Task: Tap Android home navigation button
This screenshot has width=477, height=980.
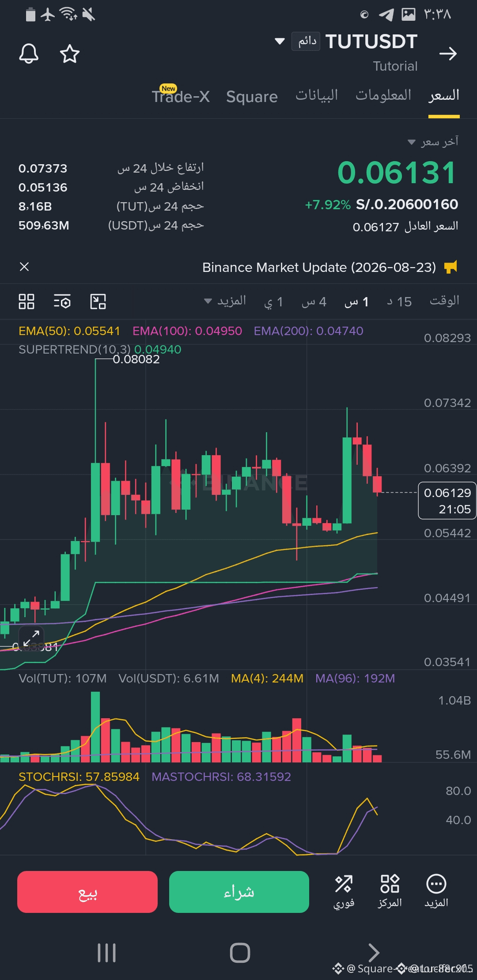Action: tap(240, 953)
